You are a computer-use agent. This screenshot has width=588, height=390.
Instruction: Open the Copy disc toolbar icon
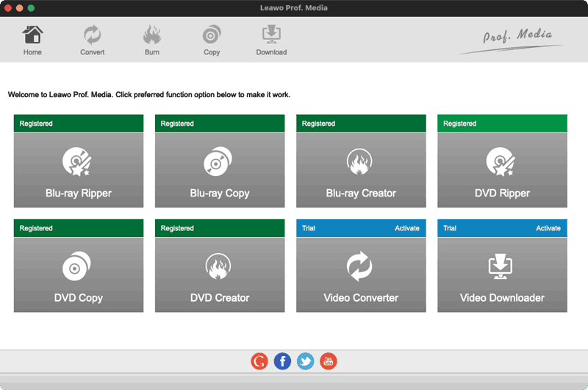pyautogui.click(x=212, y=35)
